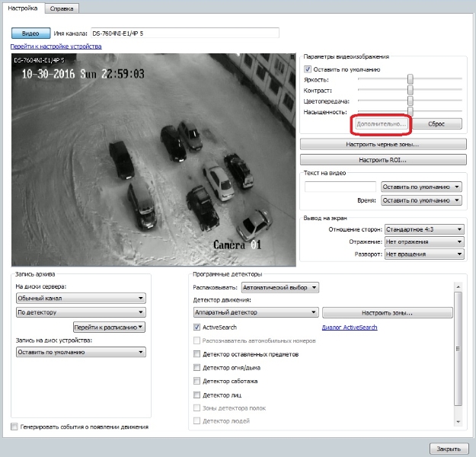Open text position dropdown next to video text field

coord(421,187)
